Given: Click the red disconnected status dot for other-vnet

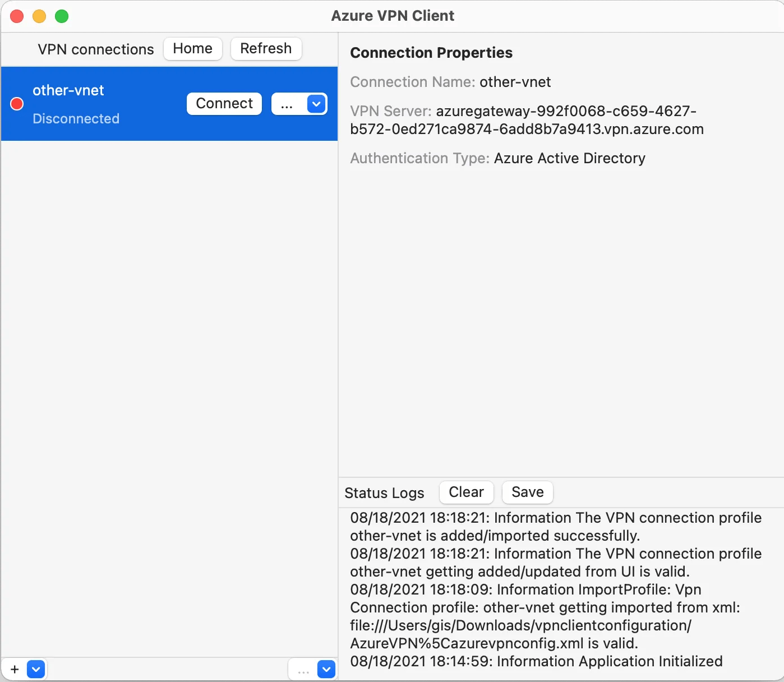Looking at the screenshot, I should 17,104.
